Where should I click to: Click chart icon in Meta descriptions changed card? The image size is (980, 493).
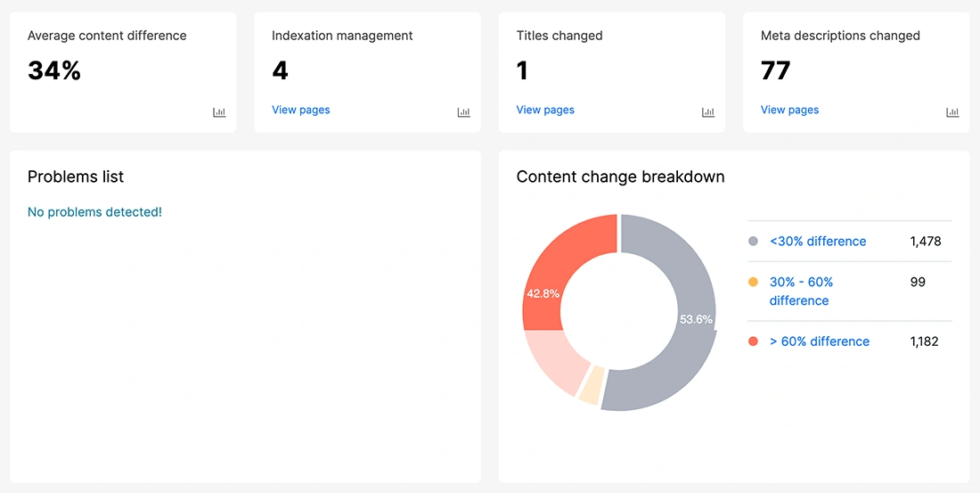[x=952, y=112]
